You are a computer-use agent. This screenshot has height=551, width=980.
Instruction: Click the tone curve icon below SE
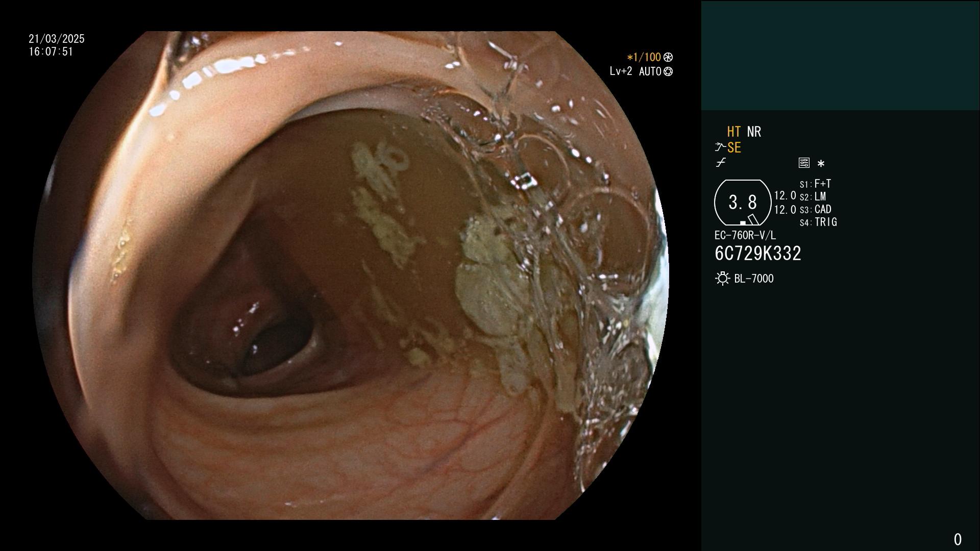coord(721,163)
